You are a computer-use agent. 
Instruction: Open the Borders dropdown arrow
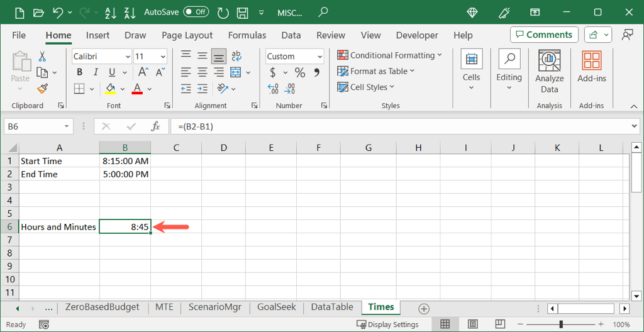(92, 89)
